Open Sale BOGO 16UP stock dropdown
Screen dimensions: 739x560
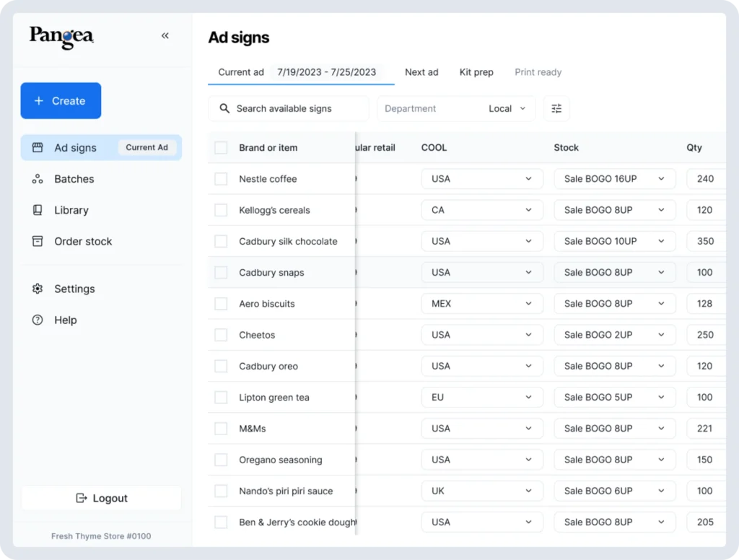[615, 179]
